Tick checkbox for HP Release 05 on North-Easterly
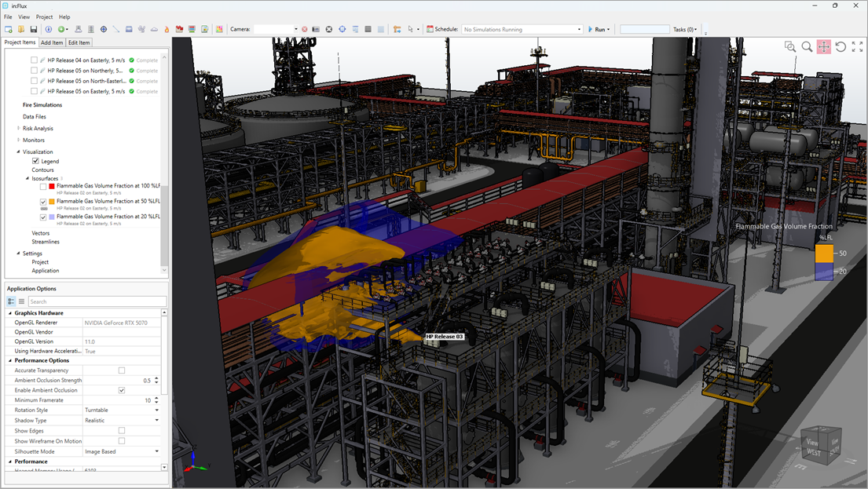Image resolution: width=868 pixels, height=489 pixels. pyautogui.click(x=35, y=81)
